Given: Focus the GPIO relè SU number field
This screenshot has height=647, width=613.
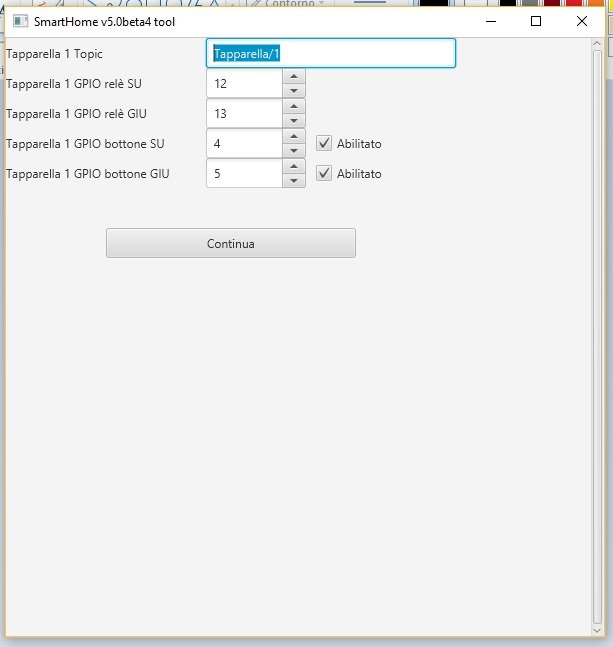Looking at the screenshot, I should point(245,84).
